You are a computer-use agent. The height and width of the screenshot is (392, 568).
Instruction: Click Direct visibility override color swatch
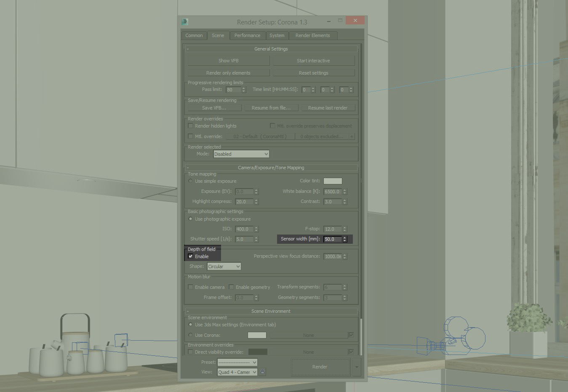pos(258,352)
